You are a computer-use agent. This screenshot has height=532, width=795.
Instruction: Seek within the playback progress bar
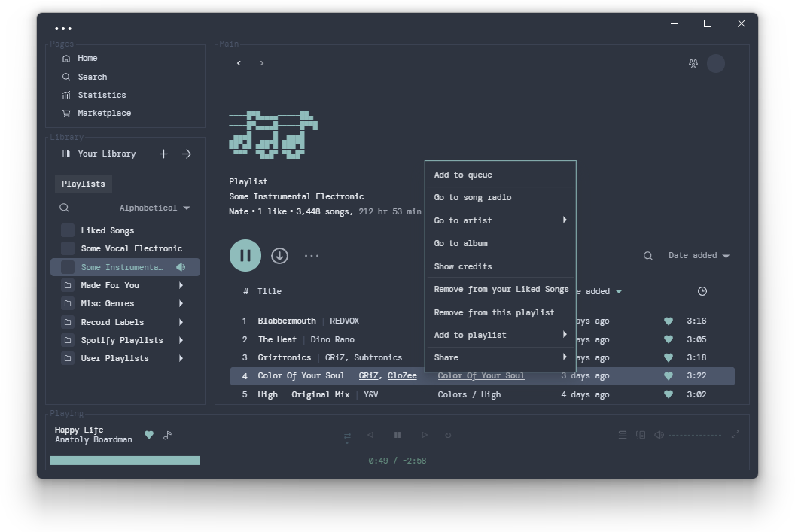click(125, 461)
